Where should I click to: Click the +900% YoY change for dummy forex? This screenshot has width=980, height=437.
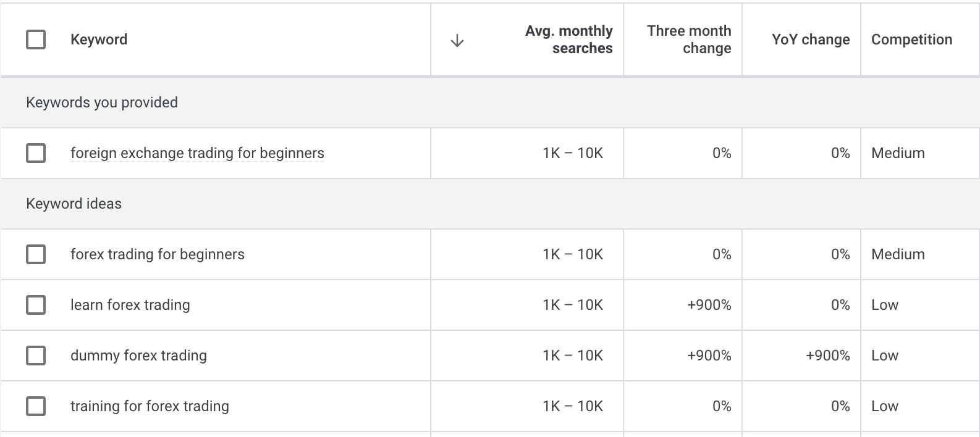(x=827, y=356)
